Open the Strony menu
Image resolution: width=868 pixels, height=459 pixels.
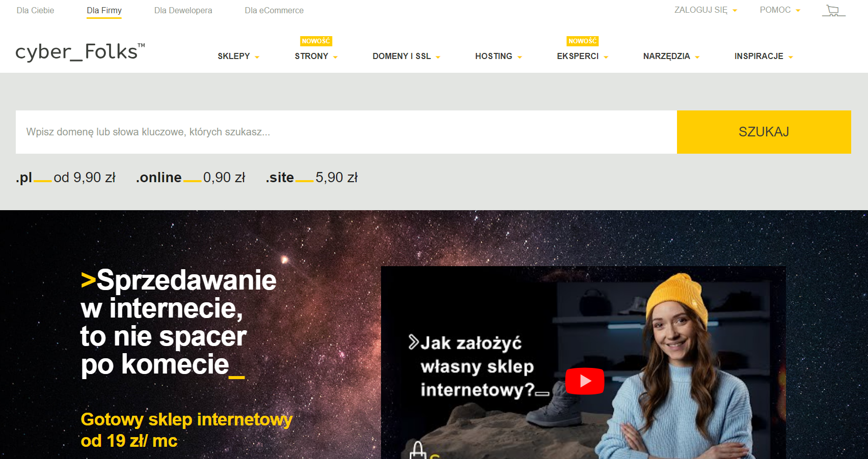click(316, 56)
